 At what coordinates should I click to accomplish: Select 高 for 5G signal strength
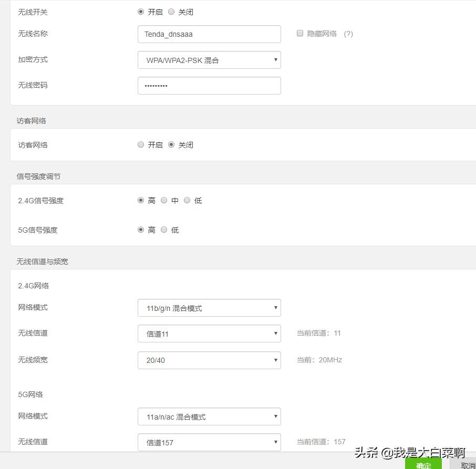pyautogui.click(x=141, y=230)
